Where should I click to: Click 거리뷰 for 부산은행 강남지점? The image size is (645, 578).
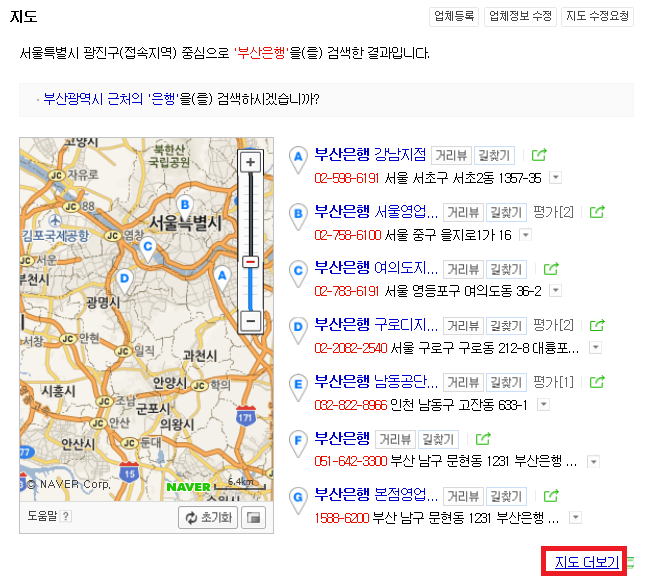451,155
